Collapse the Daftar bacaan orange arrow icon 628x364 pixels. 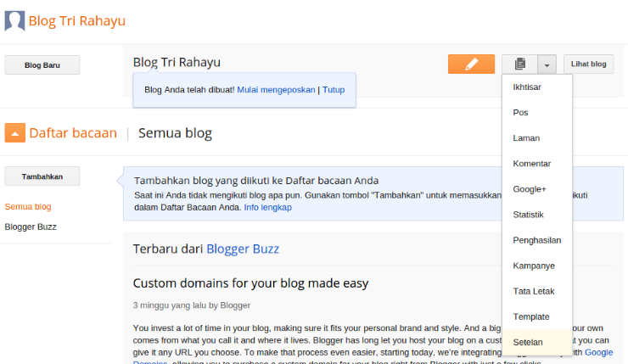tap(14, 132)
